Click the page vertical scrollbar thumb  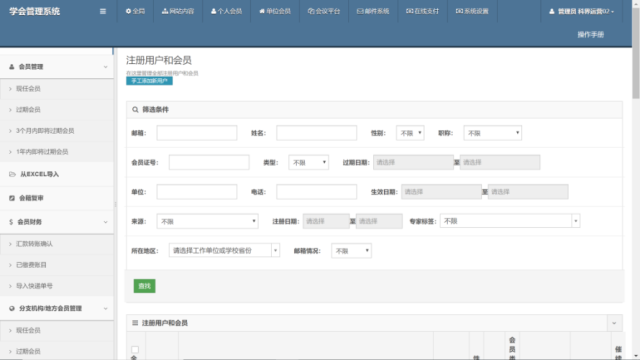636,53
